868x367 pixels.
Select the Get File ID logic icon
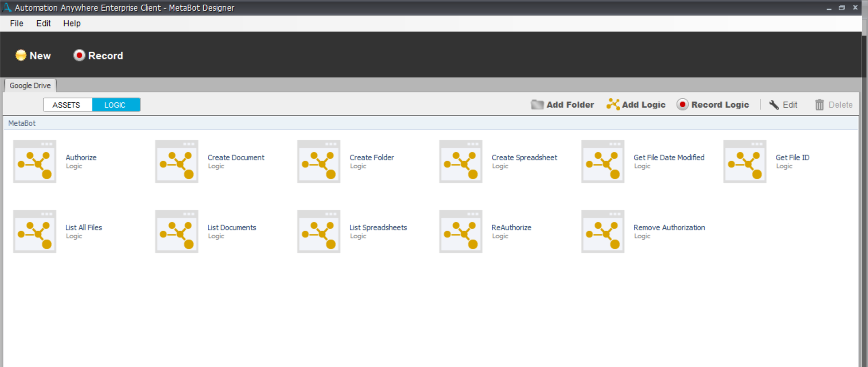click(745, 162)
